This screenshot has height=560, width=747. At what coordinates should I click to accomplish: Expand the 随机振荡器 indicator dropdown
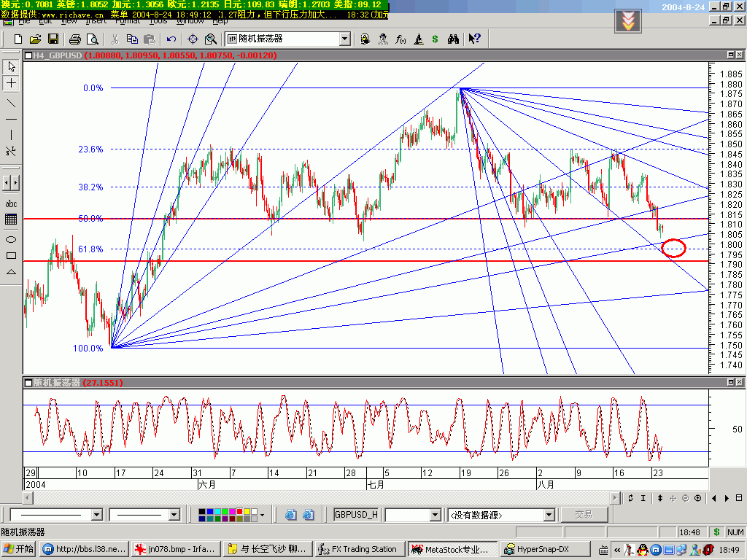pos(344,39)
